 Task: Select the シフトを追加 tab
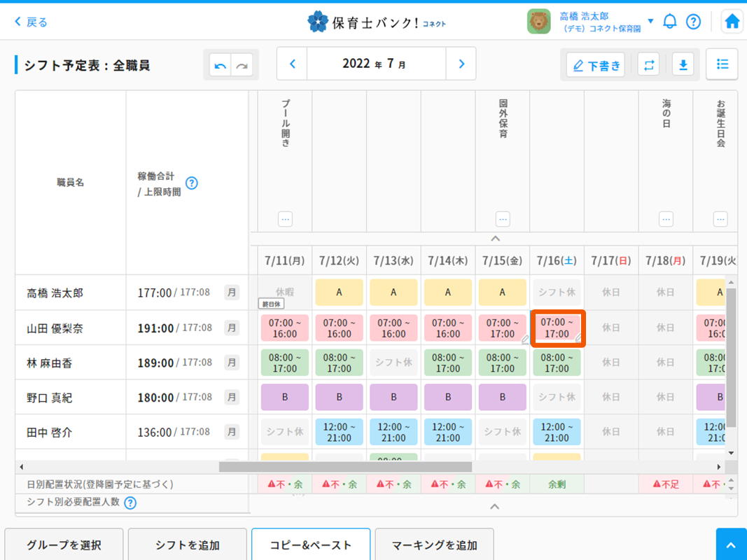point(188,545)
